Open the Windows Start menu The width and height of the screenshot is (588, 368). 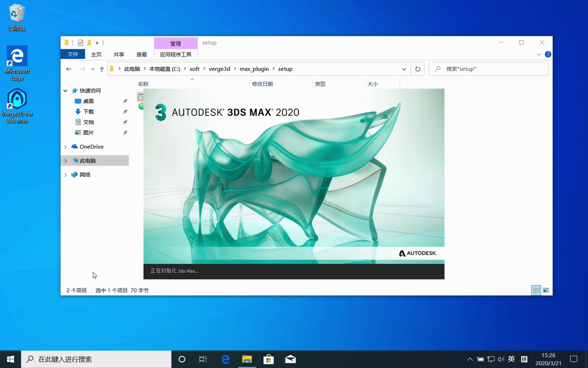pos(10,359)
